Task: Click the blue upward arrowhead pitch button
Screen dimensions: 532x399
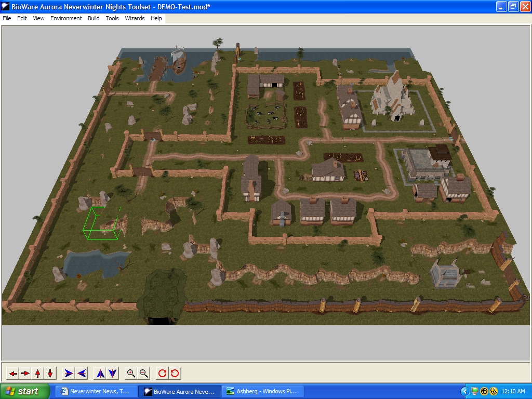Action: [100, 373]
